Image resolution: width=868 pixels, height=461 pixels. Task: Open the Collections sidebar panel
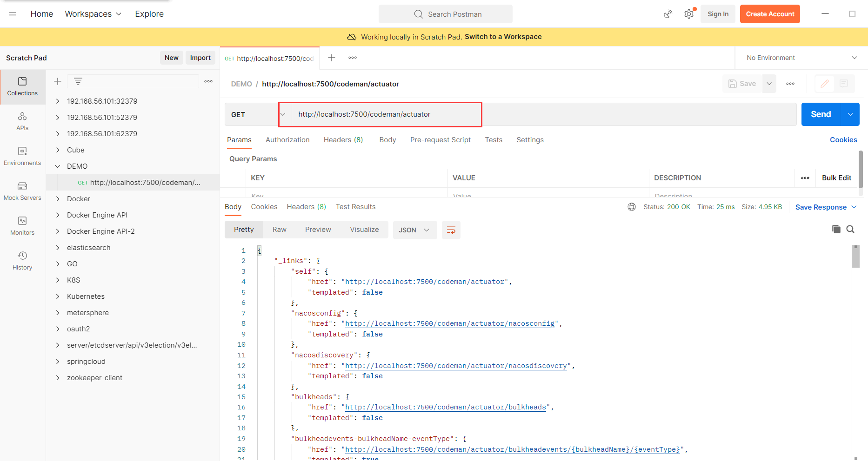pos(22,86)
